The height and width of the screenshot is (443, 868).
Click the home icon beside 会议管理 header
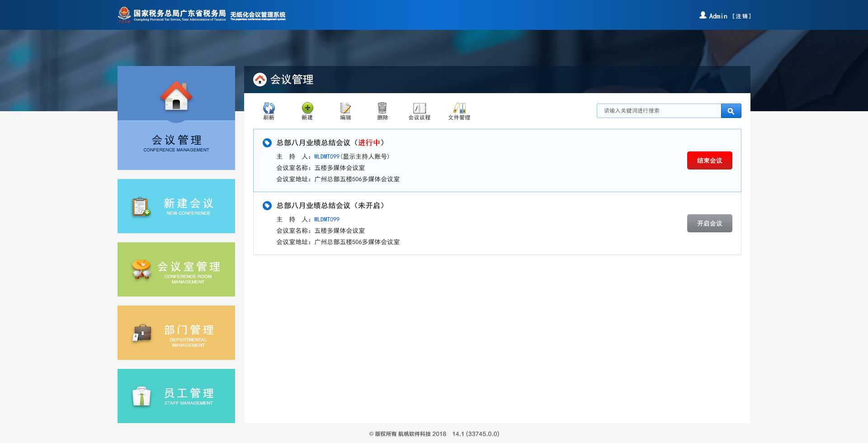pyautogui.click(x=259, y=80)
